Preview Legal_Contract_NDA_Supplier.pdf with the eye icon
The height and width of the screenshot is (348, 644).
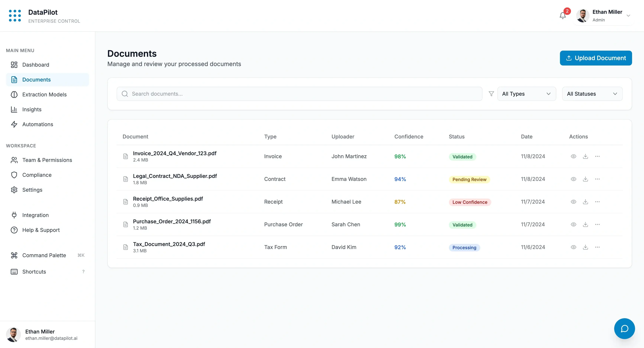574,179
